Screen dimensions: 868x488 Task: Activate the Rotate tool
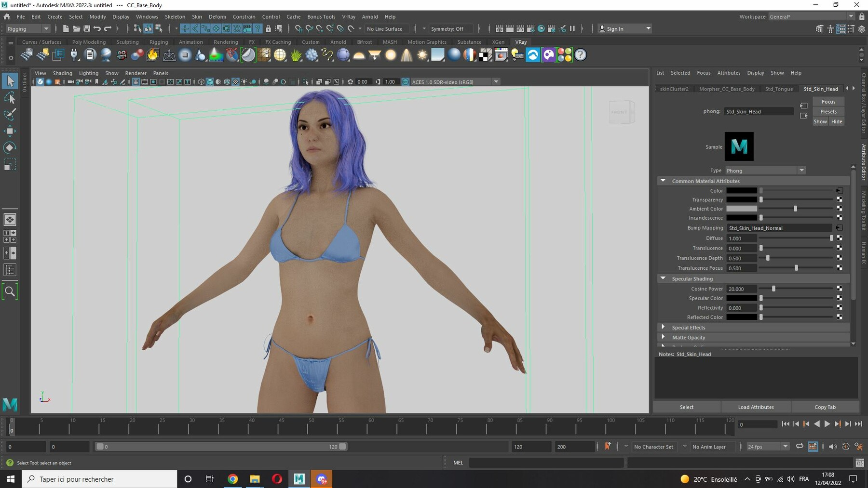click(10, 147)
